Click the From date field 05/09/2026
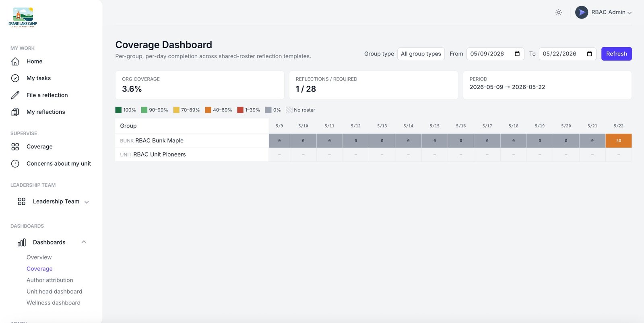 [x=495, y=54]
